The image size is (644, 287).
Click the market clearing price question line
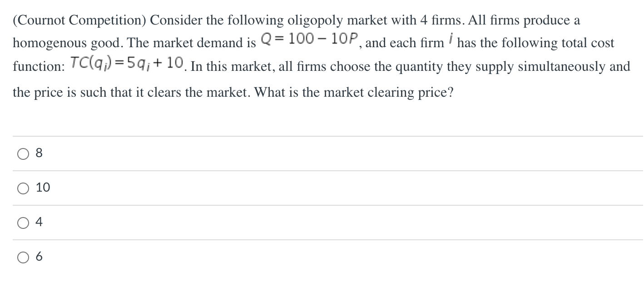click(233, 92)
